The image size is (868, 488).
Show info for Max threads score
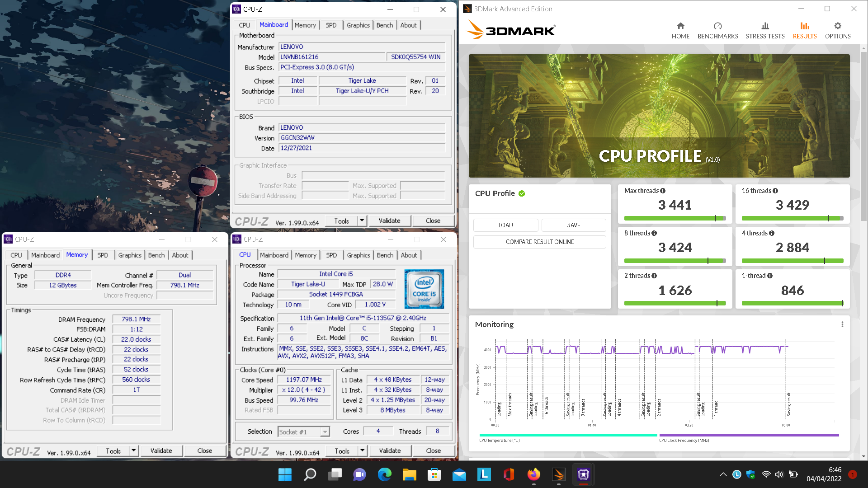click(x=663, y=191)
